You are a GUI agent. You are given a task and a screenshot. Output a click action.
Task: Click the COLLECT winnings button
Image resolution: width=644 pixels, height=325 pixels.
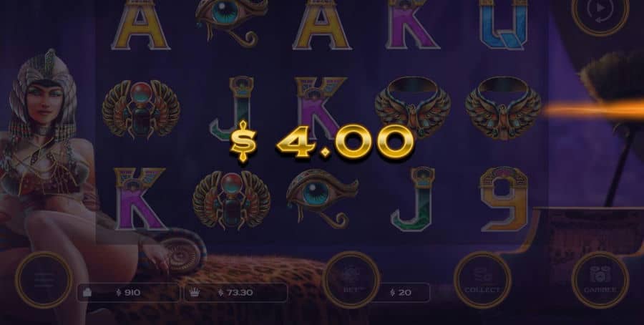482,280
